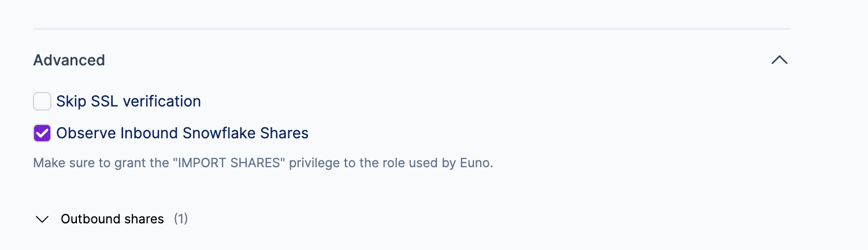Collapse the Advanced section using the up chevron
The width and height of the screenshot is (868, 250).
pyautogui.click(x=779, y=60)
